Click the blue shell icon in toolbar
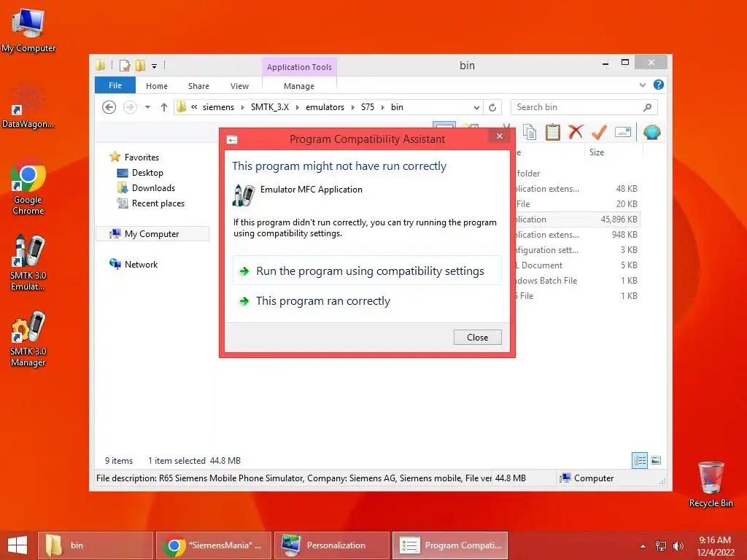 tap(651, 132)
